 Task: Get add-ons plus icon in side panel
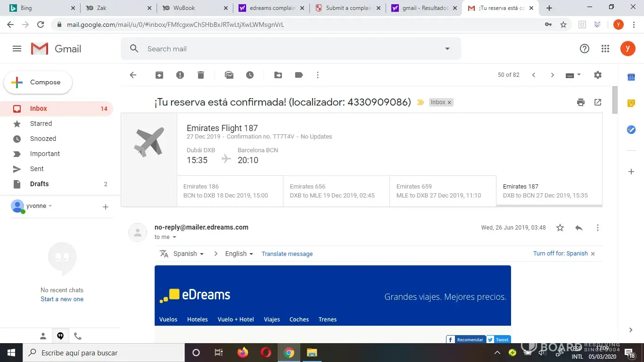click(631, 172)
